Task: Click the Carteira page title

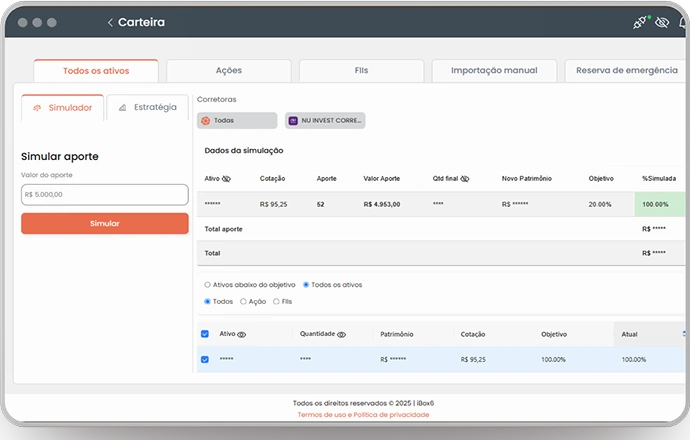Action: (x=142, y=22)
